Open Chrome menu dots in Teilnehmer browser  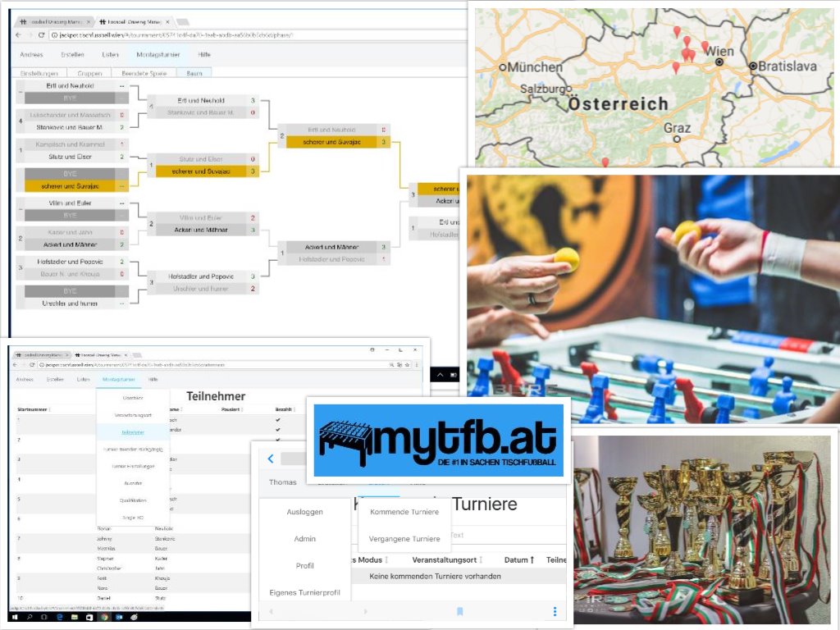pos(416,365)
